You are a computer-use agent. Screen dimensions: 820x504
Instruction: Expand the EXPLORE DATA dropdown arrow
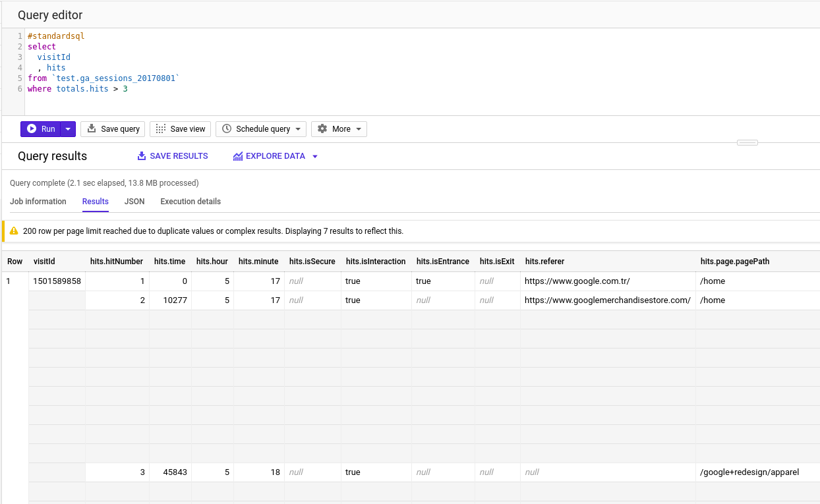(x=314, y=156)
